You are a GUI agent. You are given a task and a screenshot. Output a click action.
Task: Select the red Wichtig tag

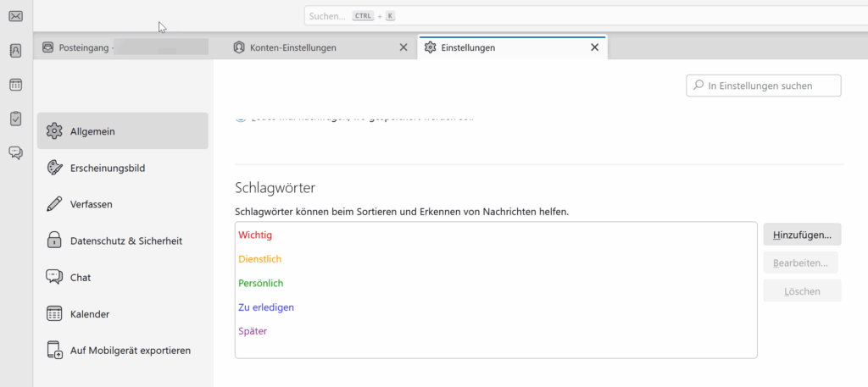point(256,235)
